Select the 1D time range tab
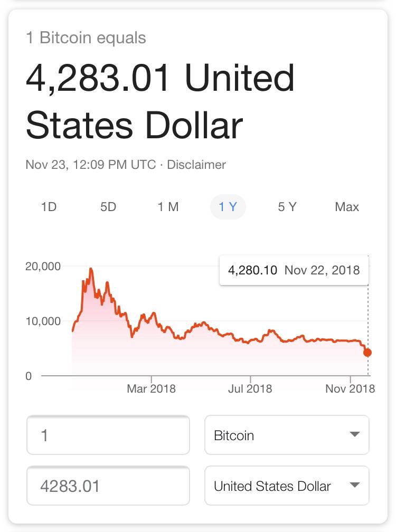This screenshot has height=532, width=396. coord(49,207)
